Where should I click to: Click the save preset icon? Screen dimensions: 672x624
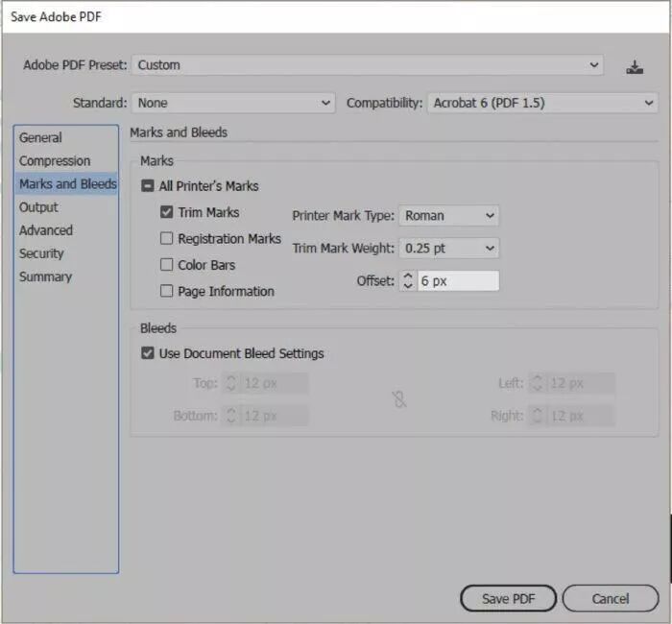(x=635, y=67)
